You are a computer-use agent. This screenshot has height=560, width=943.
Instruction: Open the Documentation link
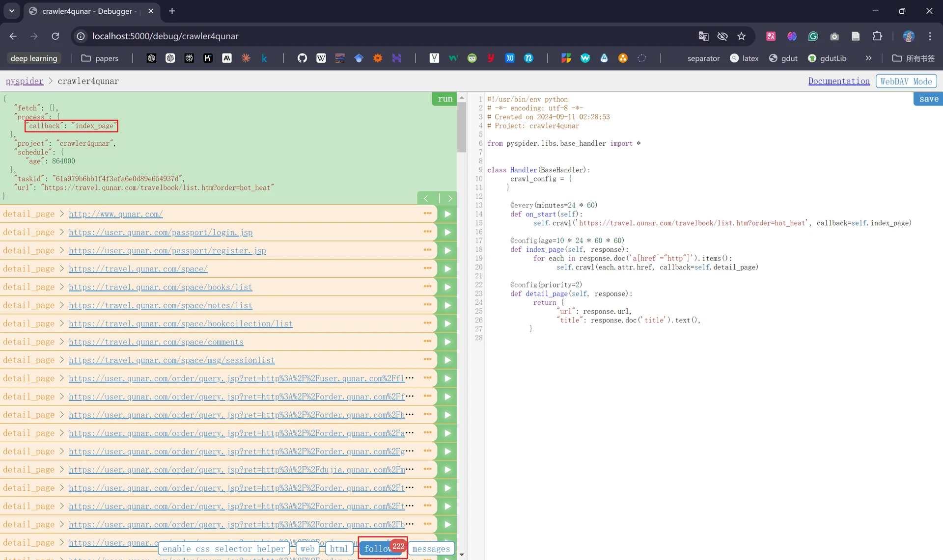(x=839, y=81)
